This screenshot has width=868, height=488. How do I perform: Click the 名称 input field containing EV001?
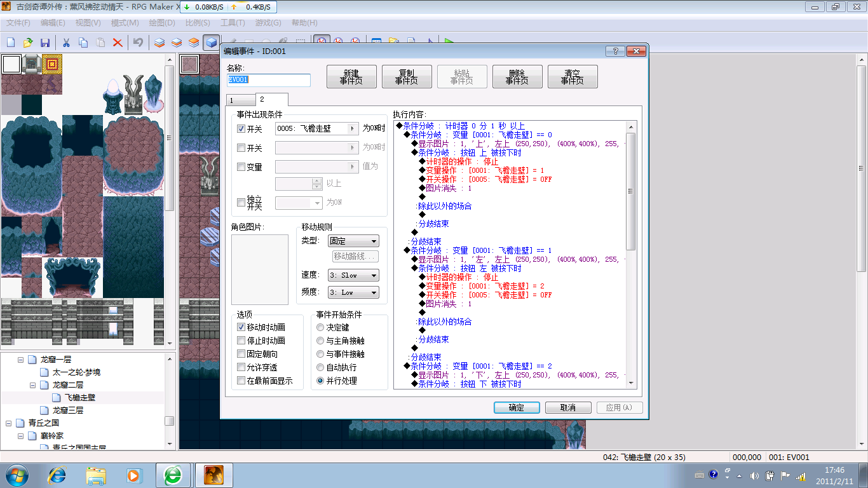269,80
